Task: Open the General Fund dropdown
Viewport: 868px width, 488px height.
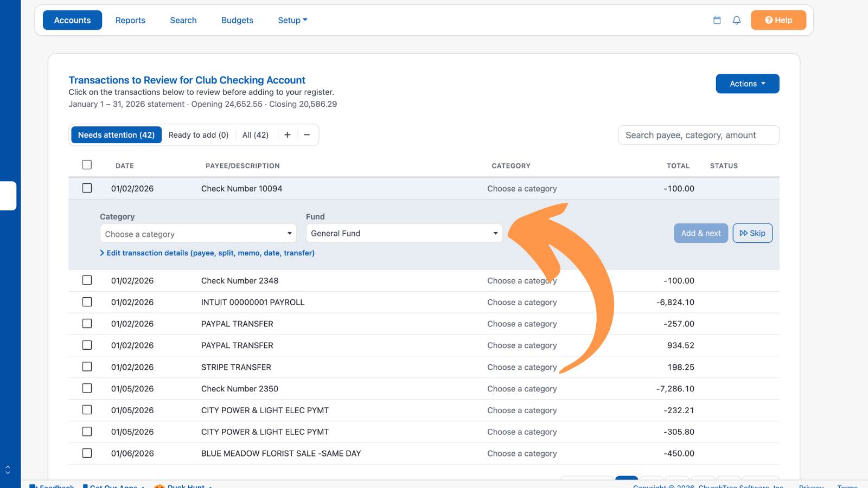Action: 404,233
